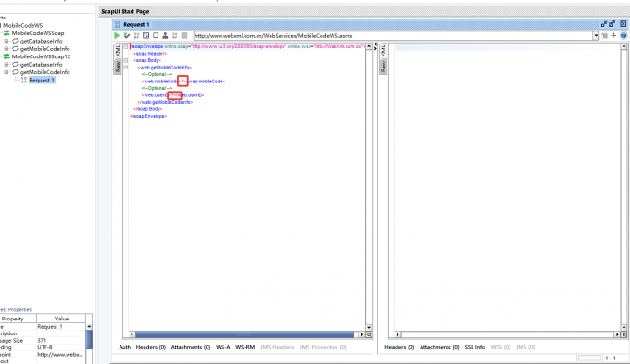Click response panel horizontal scrollbar right arrow
The width and height of the screenshot is (630, 364).
pyautogui.click(x=617, y=334)
